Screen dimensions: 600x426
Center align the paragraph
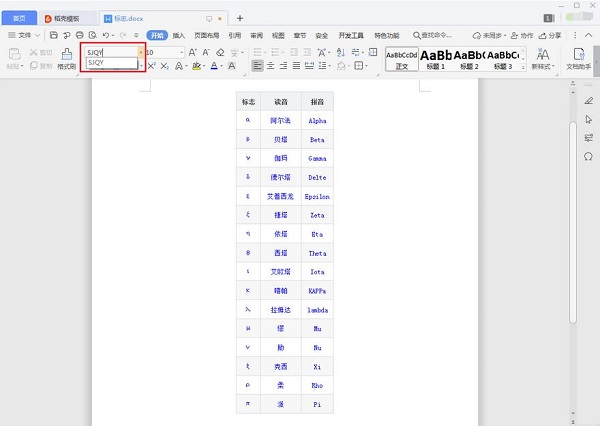click(271, 66)
